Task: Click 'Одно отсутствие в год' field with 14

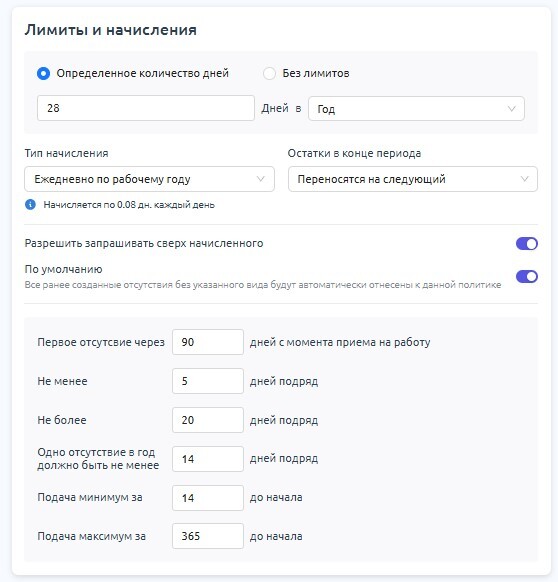Action: [x=208, y=459]
